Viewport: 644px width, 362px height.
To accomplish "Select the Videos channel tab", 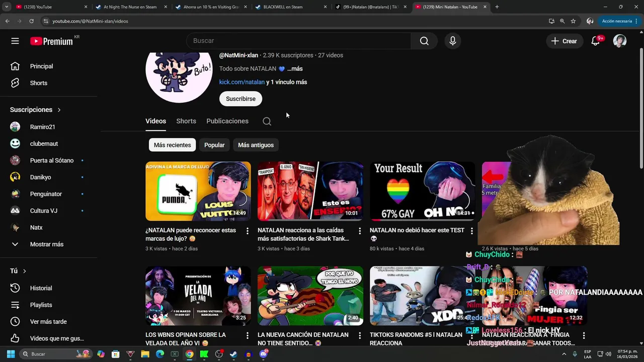I will click(x=155, y=121).
